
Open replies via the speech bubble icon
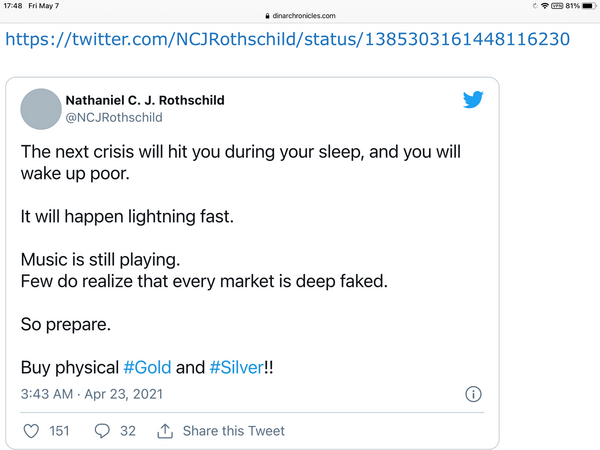tap(101, 431)
